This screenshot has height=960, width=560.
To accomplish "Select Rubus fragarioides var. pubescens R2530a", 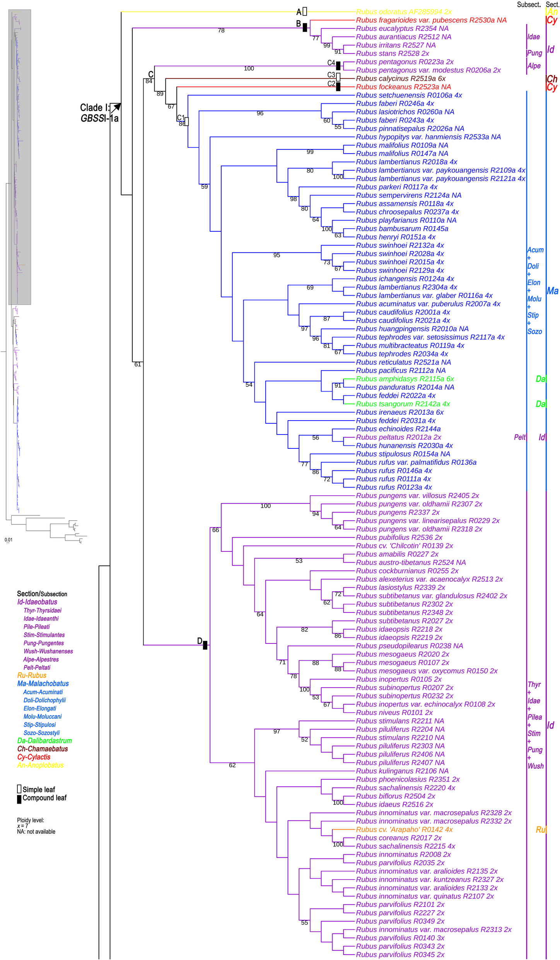I will pyautogui.click(x=431, y=20).
